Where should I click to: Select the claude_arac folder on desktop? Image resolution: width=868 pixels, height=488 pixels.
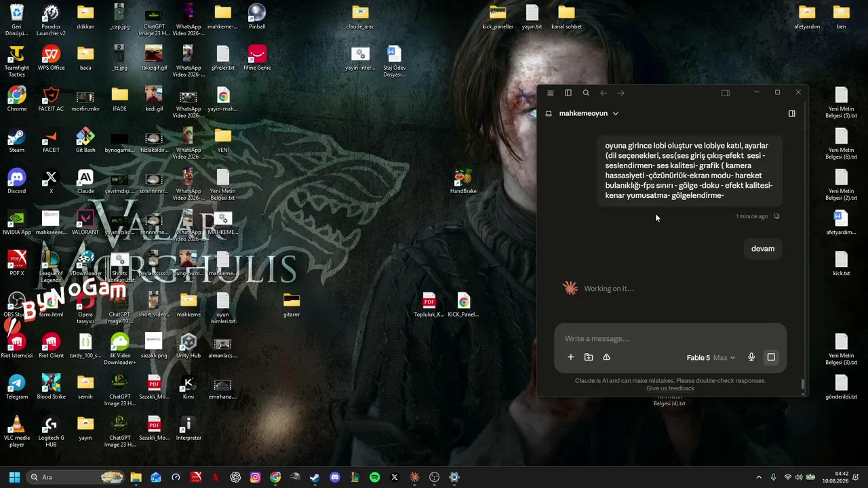tap(360, 17)
